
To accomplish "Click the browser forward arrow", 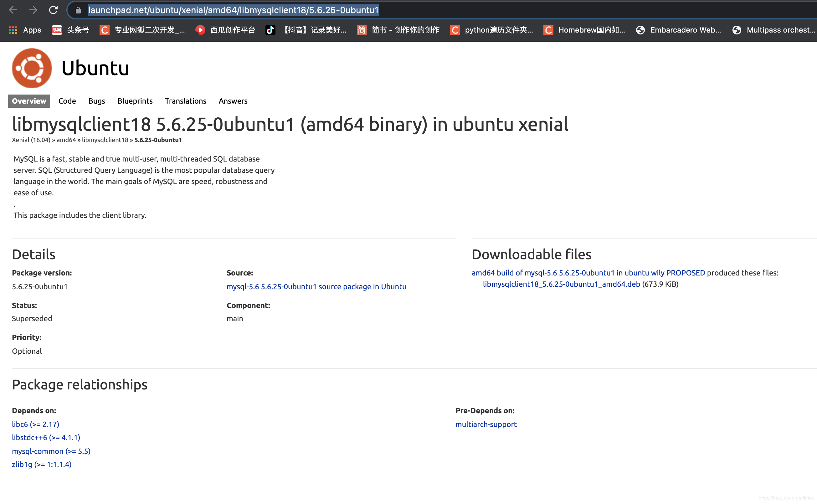I will point(33,10).
